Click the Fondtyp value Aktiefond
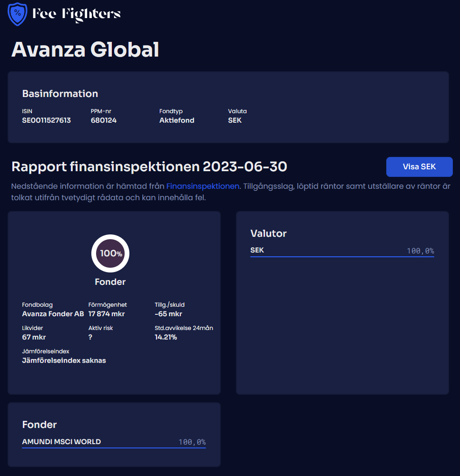 pyautogui.click(x=176, y=120)
